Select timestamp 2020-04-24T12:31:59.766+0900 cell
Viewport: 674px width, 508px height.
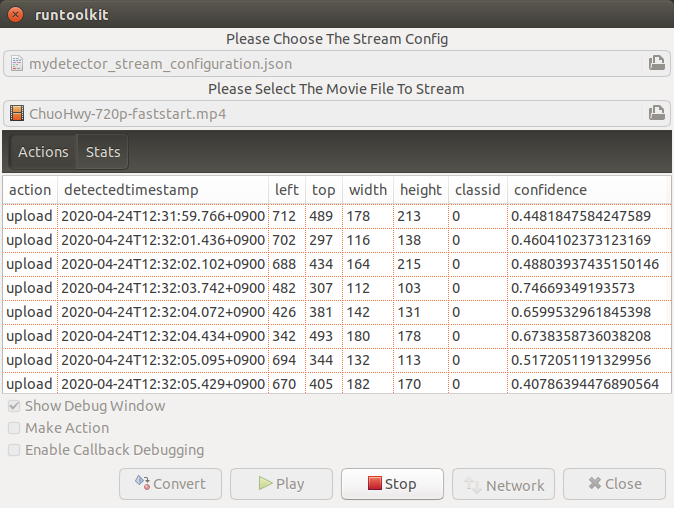(163, 216)
